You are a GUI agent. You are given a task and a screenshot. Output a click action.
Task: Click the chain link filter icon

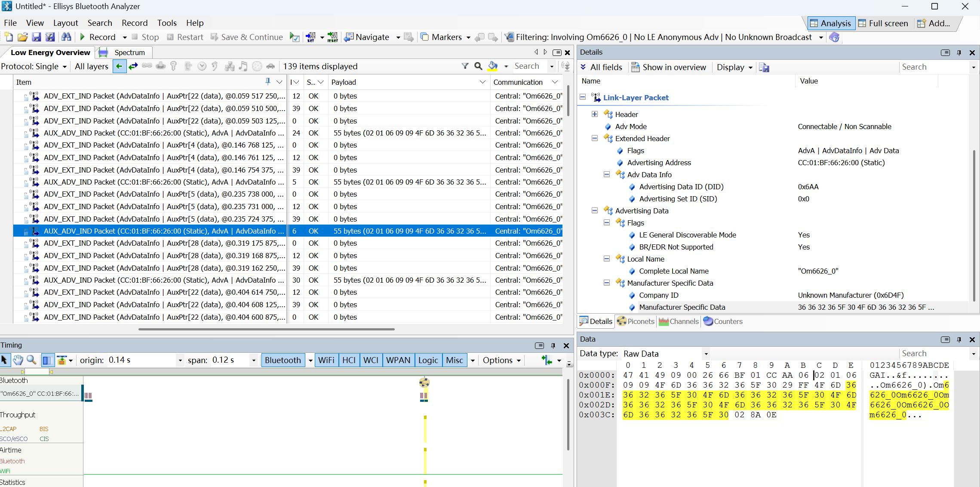point(147,66)
